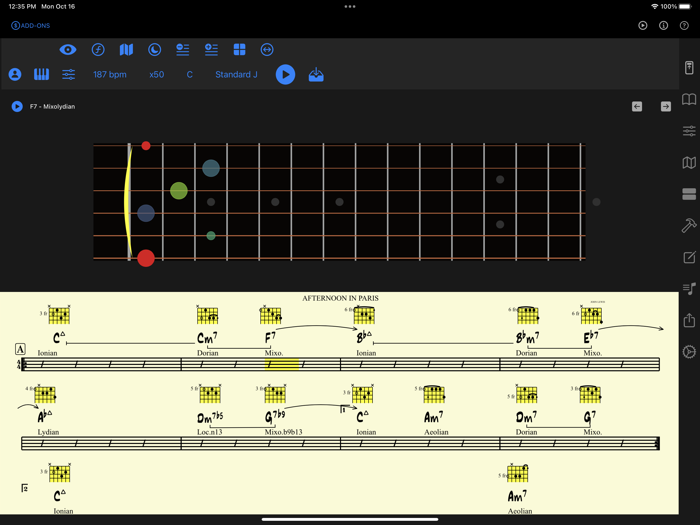The width and height of the screenshot is (700, 525).
Task: Tap the download to tray icon
Action: coord(316,75)
